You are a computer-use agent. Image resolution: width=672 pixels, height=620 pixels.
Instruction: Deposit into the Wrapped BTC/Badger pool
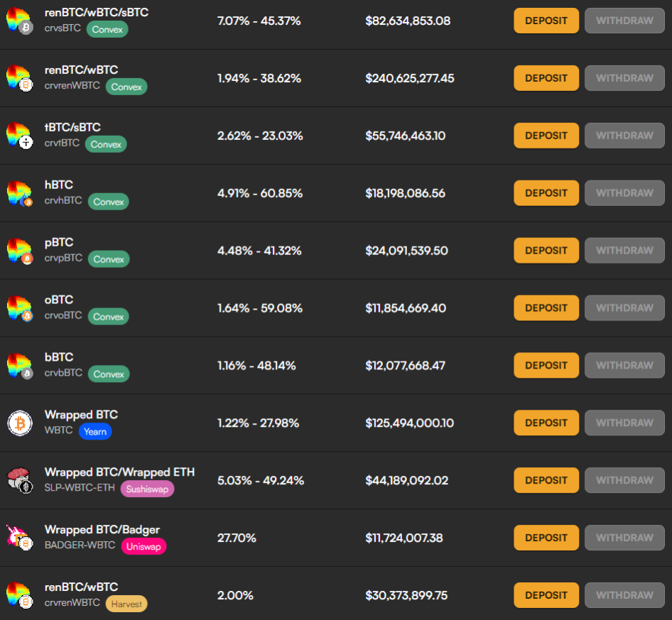pos(546,538)
